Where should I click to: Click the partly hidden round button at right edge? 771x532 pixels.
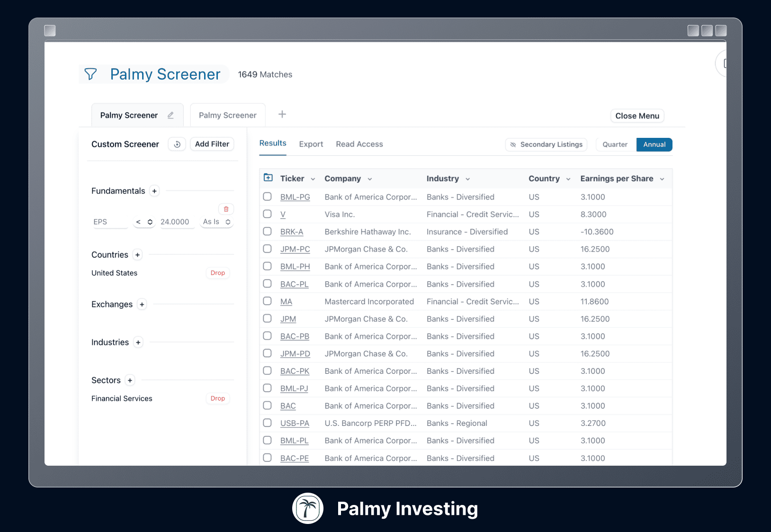click(721, 63)
